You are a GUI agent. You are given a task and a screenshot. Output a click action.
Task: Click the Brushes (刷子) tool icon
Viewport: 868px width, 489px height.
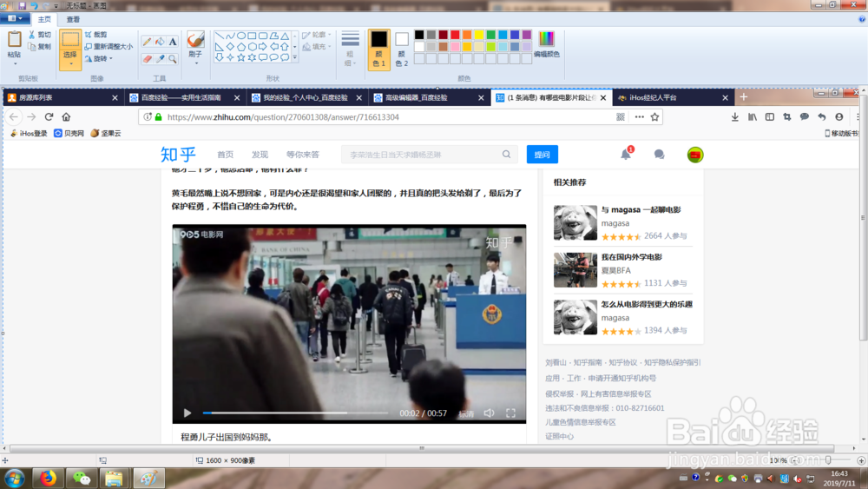195,40
